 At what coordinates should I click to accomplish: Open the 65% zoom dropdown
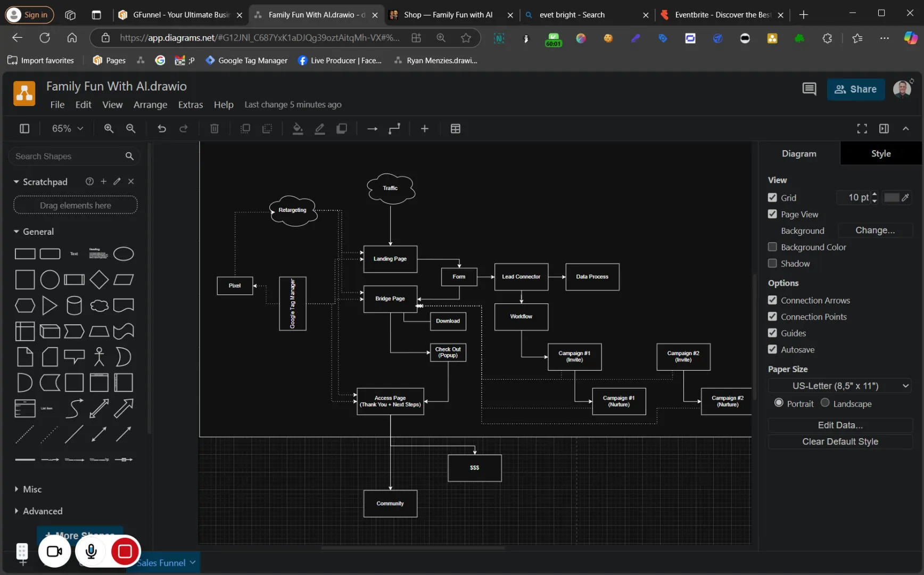click(x=67, y=128)
